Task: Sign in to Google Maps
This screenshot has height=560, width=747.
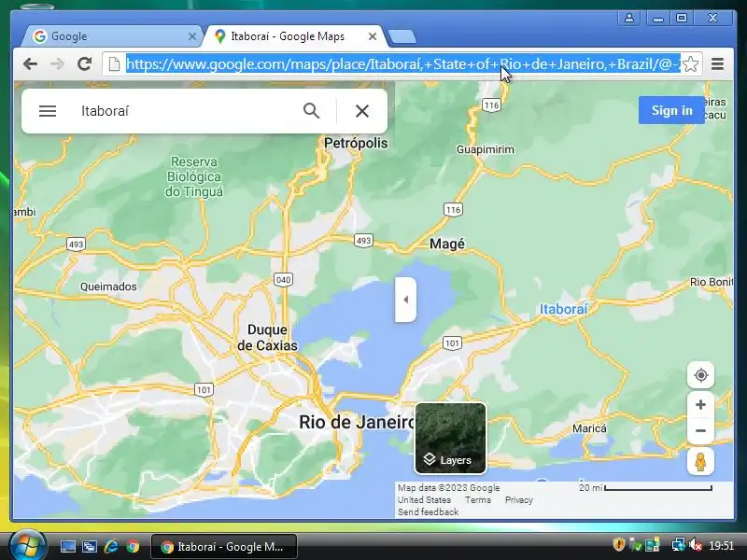Action: pyautogui.click(x=671, y=110)
